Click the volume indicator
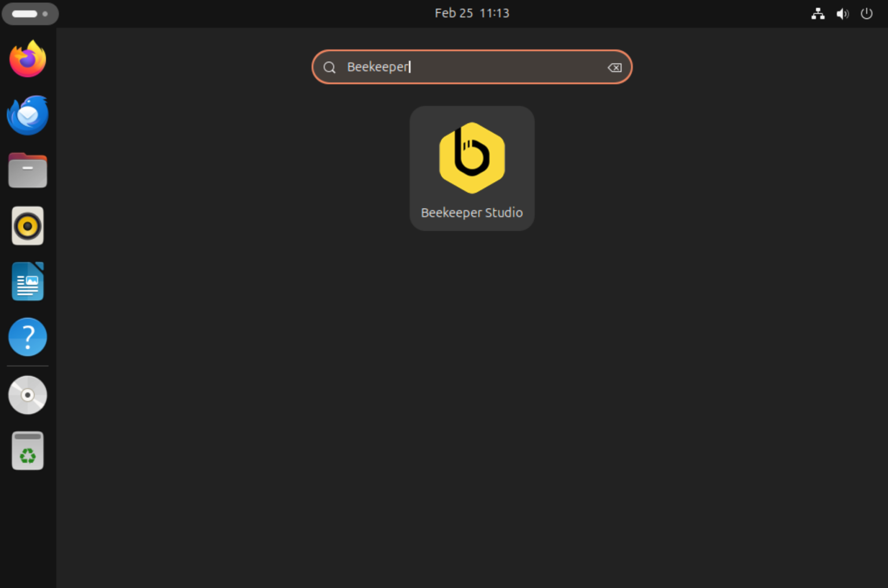Image resolution: width=888 pixels, height=588 pixels. (842, 13)
